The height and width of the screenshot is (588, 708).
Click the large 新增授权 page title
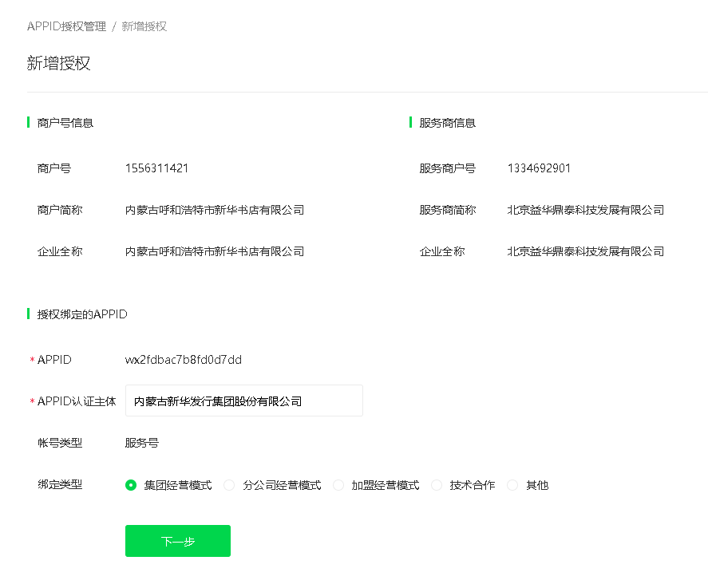58,64
